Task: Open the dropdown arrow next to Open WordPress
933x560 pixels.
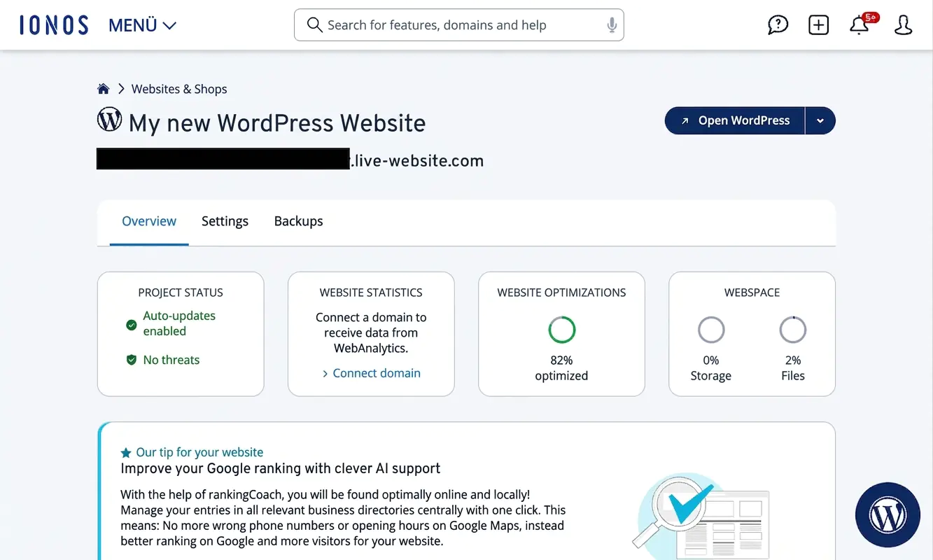Action: 820,120
